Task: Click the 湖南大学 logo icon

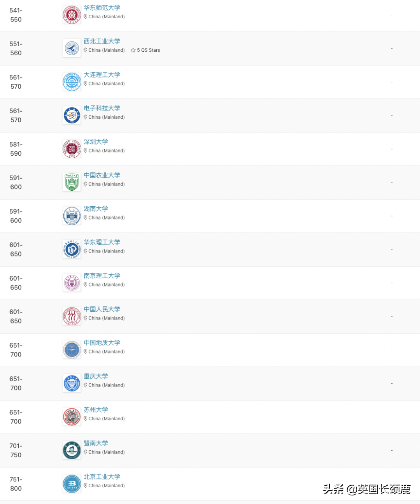Action: tap(72, 216)
